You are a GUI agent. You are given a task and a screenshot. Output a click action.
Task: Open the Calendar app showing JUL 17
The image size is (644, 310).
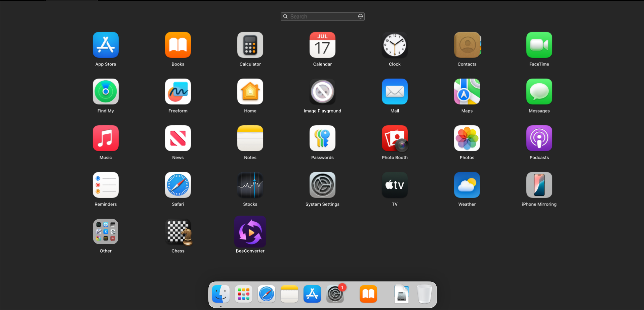[322, 45]
